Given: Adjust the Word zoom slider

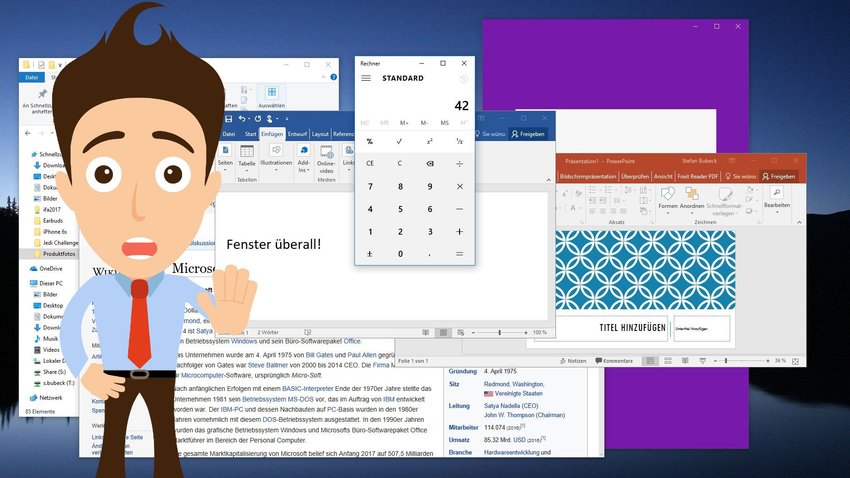Looking at the screenshot, I should (499, 332).
